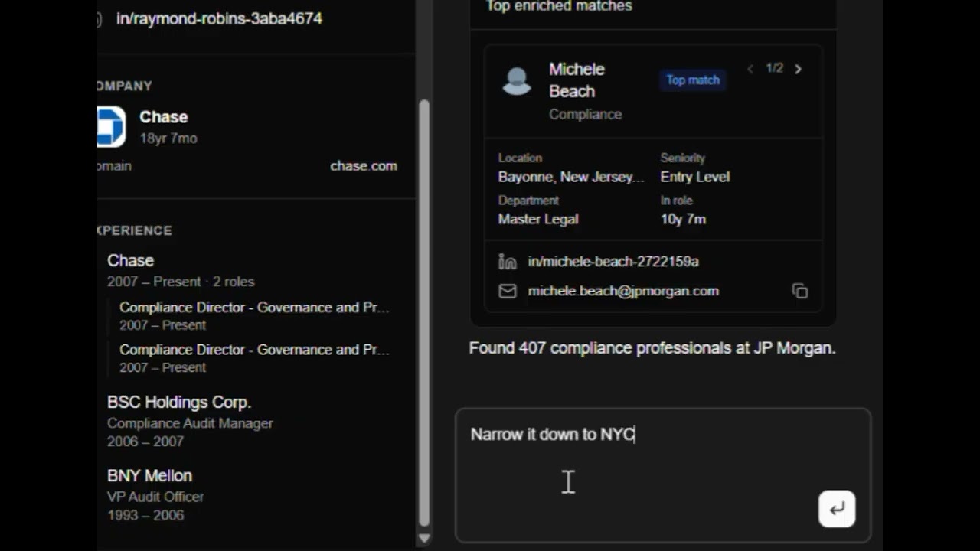
Task: Click the scrollbar down arrow in the left panel
Action: 424,538
